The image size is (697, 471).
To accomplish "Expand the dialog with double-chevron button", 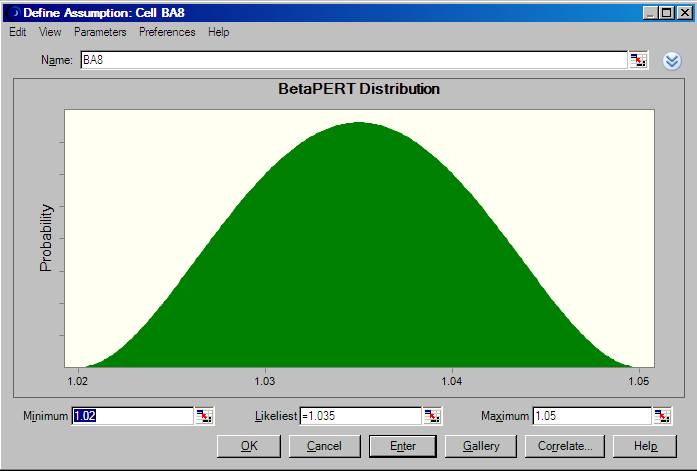I will 672,60.
